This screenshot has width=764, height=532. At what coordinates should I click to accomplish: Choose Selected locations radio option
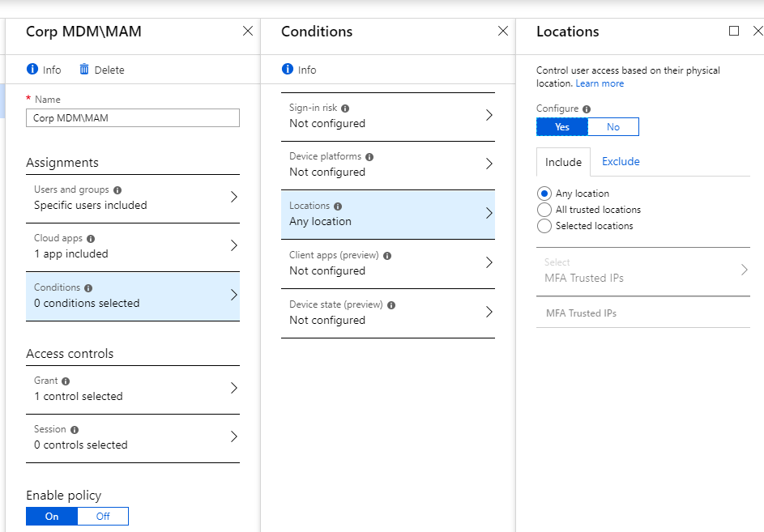pyautogui.click(x=544, y=226)
